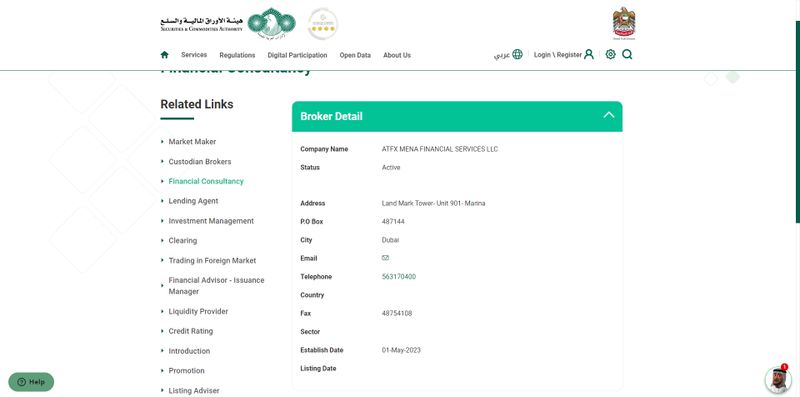This screenshot has width=800, height=397.
Task: Open the Liquidity Provider link
Action: coord(198,311)
